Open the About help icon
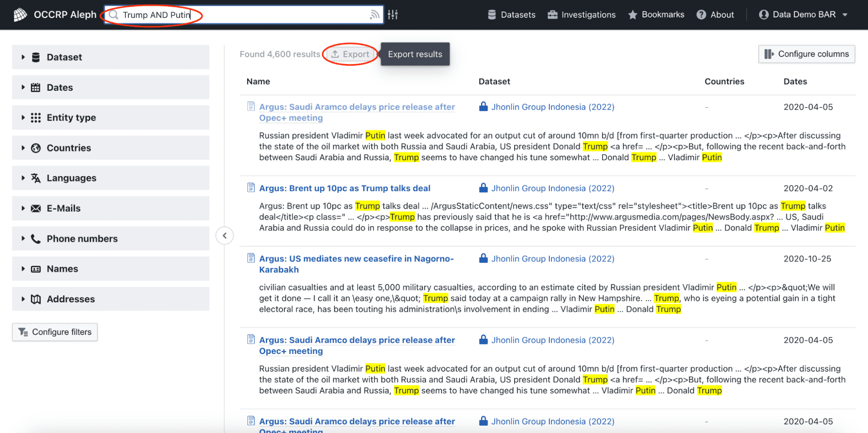Viewport: 868px width, 433px height. (701, 15)
